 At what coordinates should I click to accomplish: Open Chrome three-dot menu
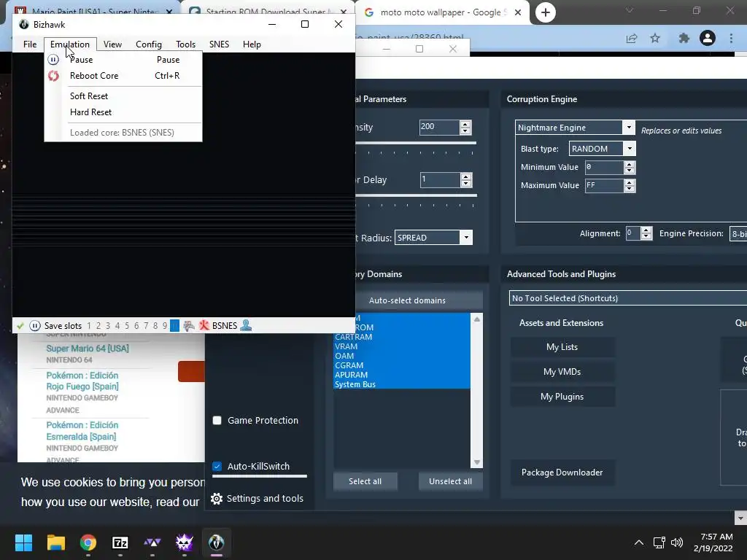pos(731,38)
